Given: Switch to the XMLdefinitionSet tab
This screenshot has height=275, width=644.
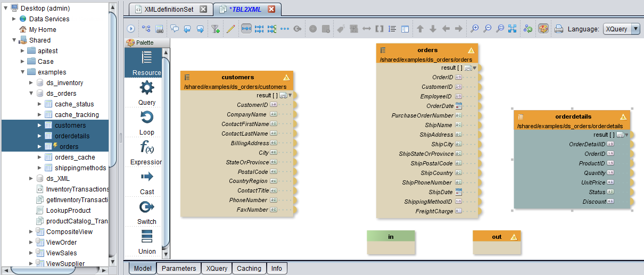Looking at the screenshot, I should point(169,10).
